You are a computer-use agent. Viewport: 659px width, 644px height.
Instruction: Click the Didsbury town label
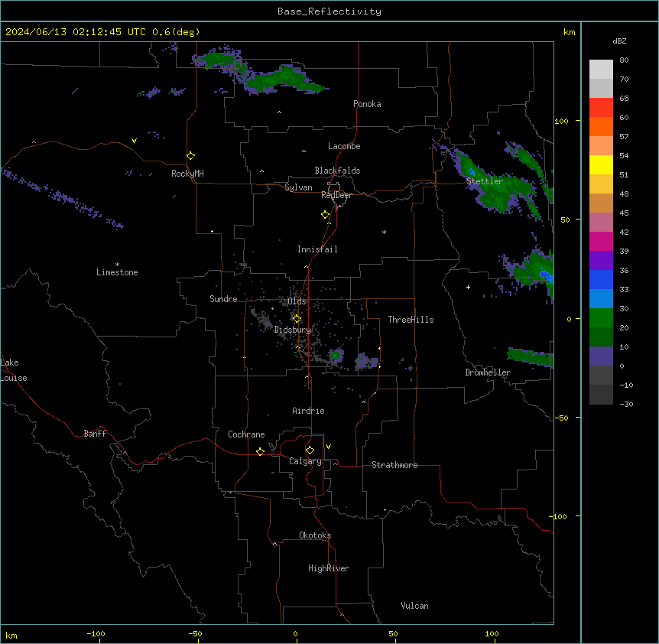click(x=293, y=330)
